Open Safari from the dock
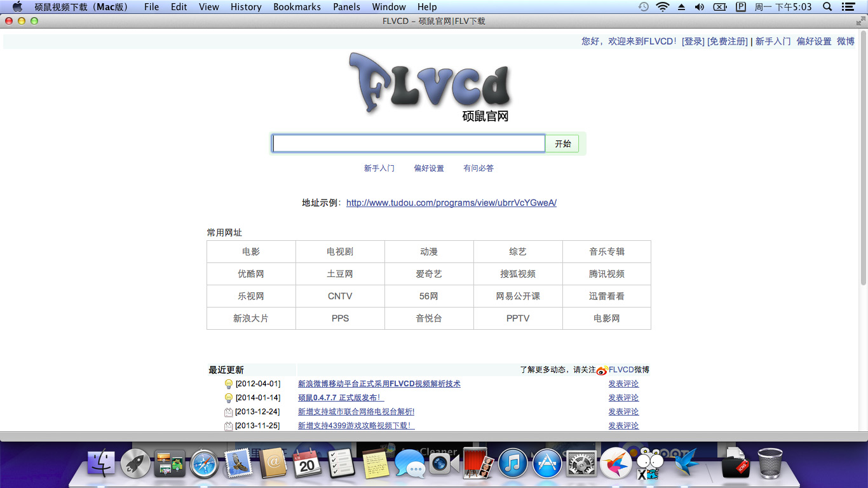This screenshot has width=868, height=488. (x=204, y=464)
